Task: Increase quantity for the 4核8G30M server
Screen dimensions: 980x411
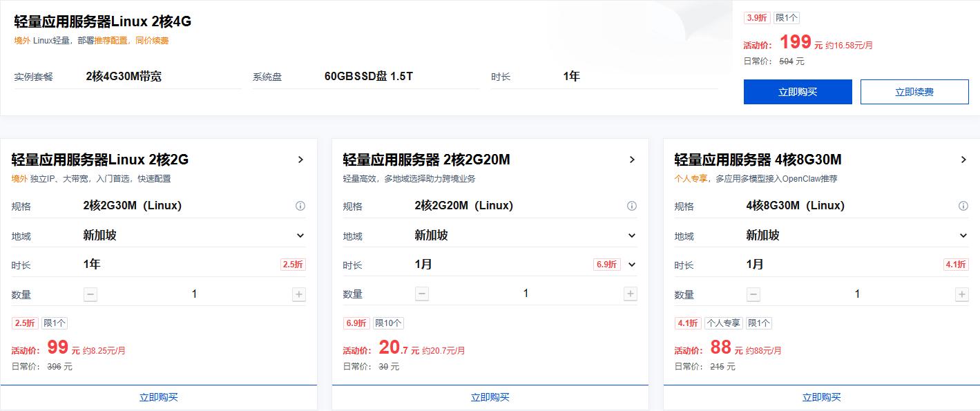Action: pos(961,294)
